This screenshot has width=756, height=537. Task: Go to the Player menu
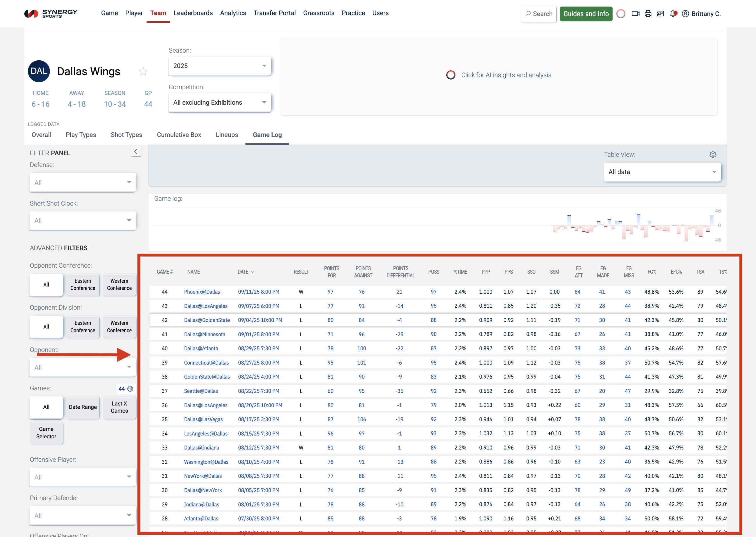[x=134, y=13]
